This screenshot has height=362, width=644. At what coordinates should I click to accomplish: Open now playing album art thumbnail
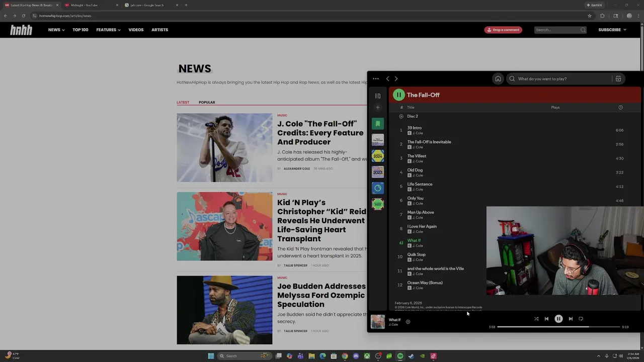378,322
